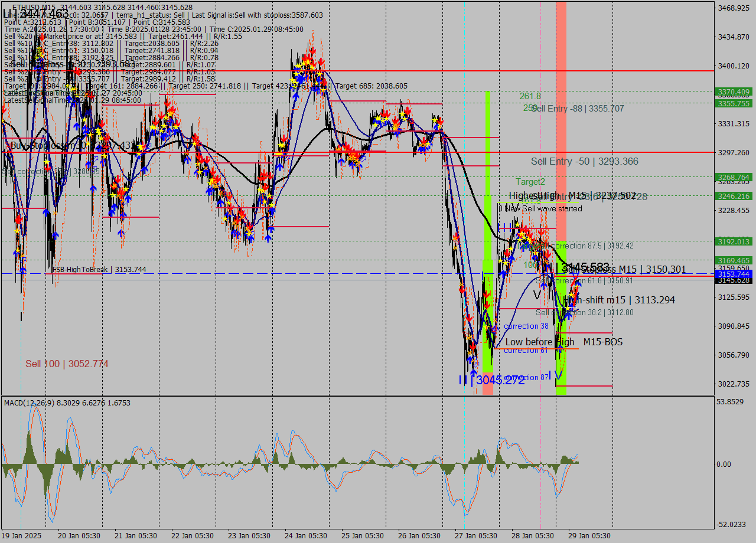Click the blue 3045.272 wave label
Image resolution: width=756 pixels, height=543 pixels.
coord(500,380)
